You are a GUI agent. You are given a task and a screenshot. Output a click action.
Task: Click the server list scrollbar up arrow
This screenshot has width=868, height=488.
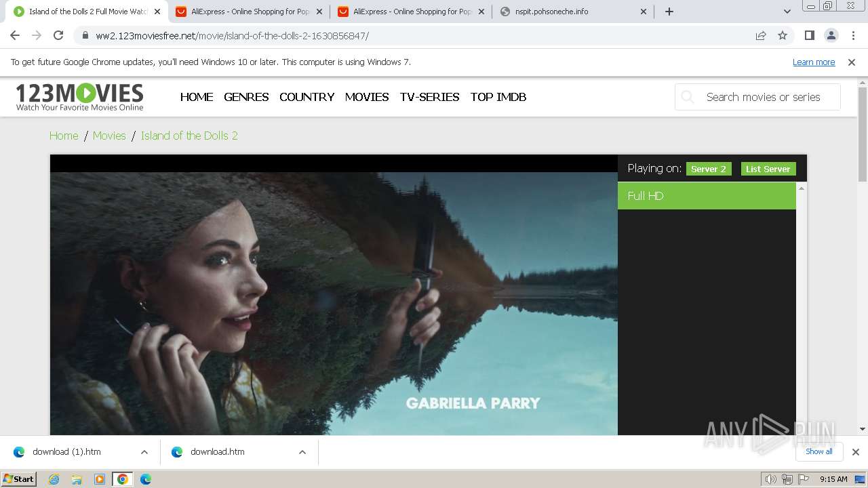802,188
